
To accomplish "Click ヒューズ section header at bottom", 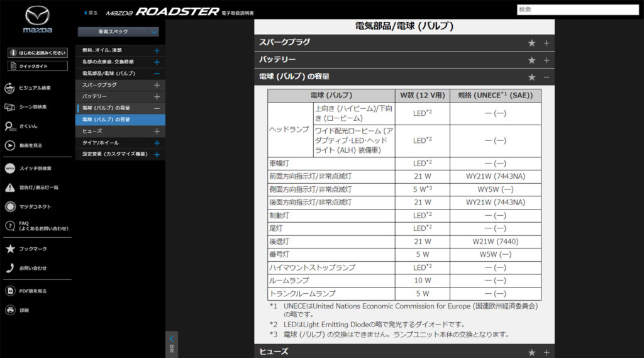I will [404, 352].
